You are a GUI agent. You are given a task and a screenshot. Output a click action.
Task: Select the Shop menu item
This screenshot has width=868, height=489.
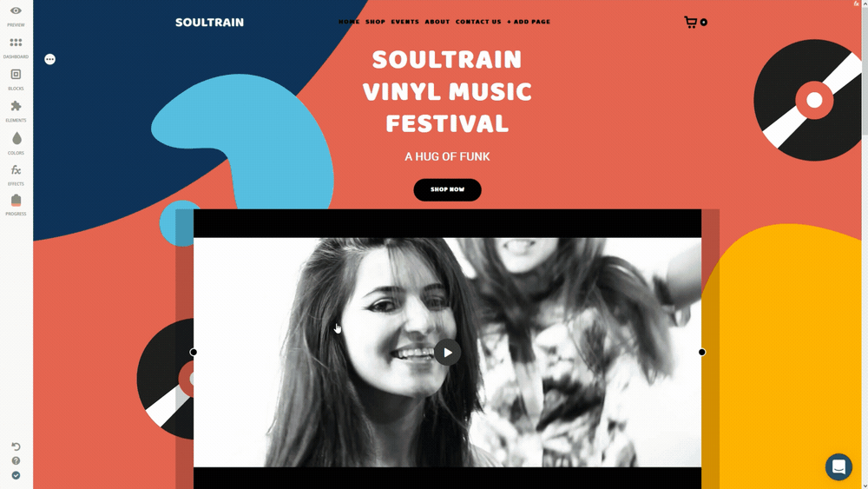375,22
